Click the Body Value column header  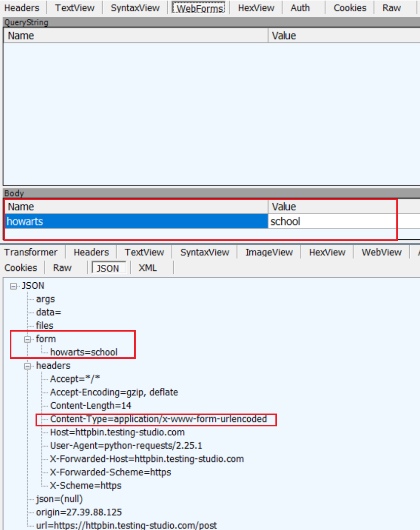click(x=284, y=206)
